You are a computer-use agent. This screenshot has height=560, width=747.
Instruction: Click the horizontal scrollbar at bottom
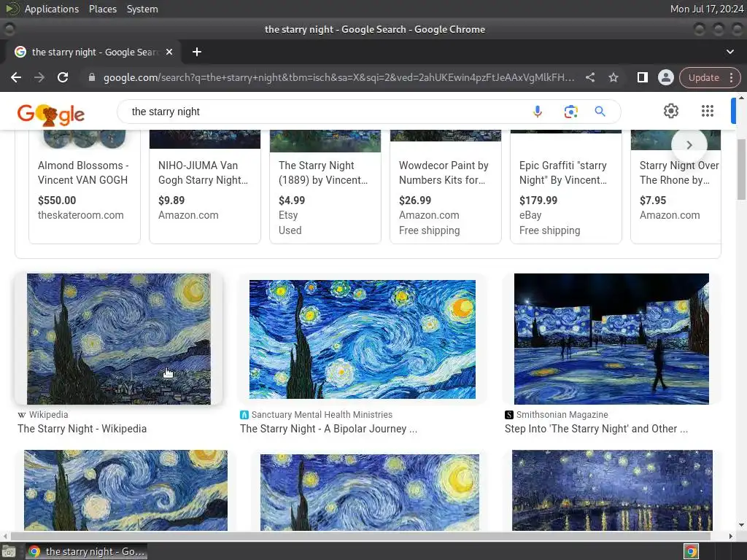point(360,536)
